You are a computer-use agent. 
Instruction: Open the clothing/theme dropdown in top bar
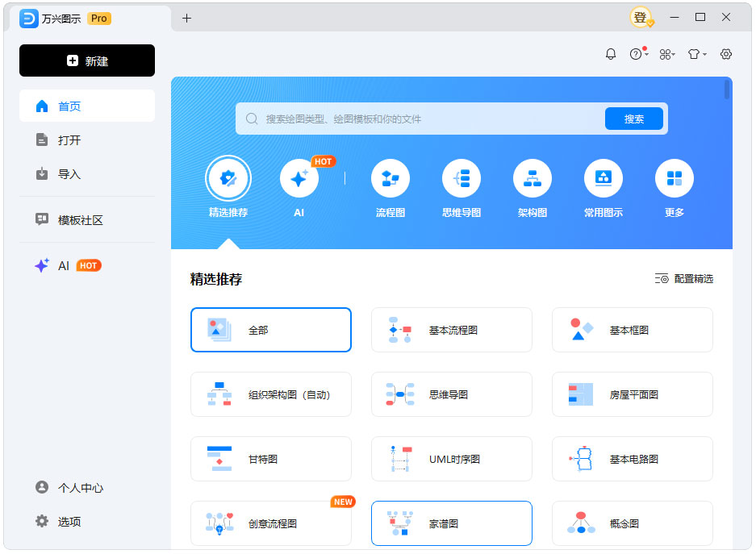(695, 54)
